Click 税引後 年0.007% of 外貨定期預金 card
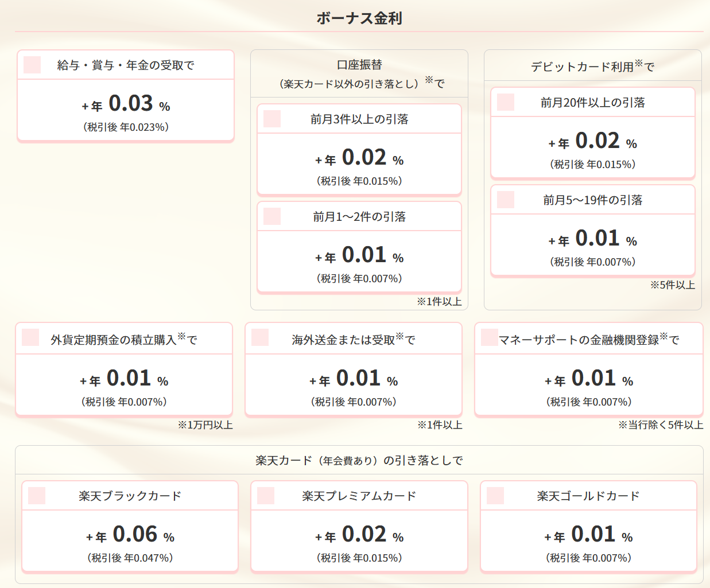This screenshot has width=710, height=588. [x=124, y=402]
